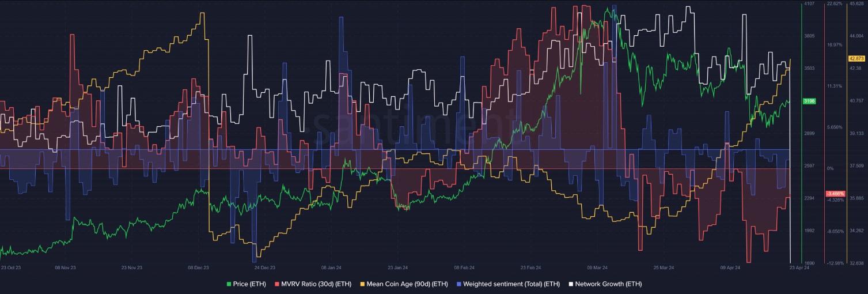Click the 23 Nov 23 date label
The width and height of the screenshot is (868, 294).
point(132,267)
